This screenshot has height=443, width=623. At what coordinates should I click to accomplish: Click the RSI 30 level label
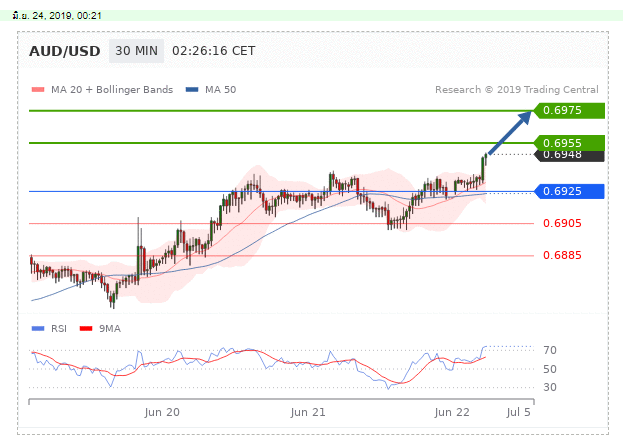coord(550,387)
